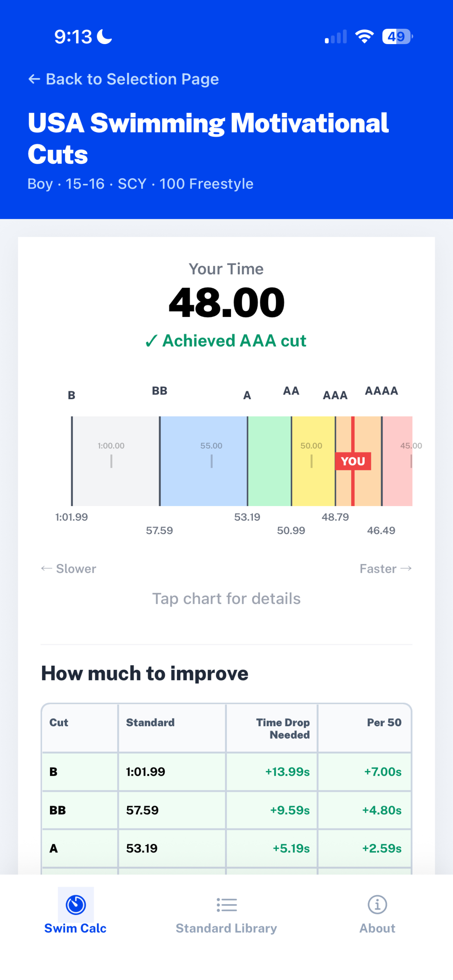
Task: Select the green A band in chart
Action: coord(270,461)
